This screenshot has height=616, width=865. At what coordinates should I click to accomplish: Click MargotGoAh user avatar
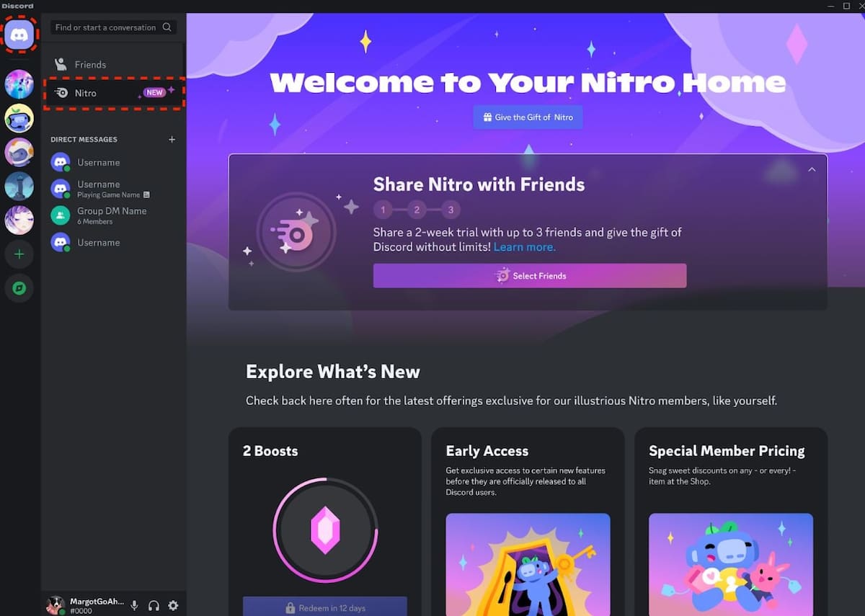(56, 605)
